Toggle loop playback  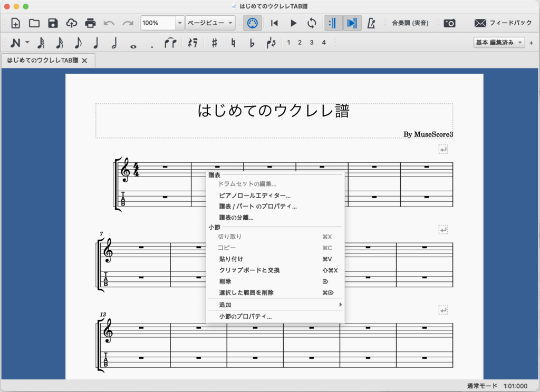pyautogui.click(x=312, y=23)
